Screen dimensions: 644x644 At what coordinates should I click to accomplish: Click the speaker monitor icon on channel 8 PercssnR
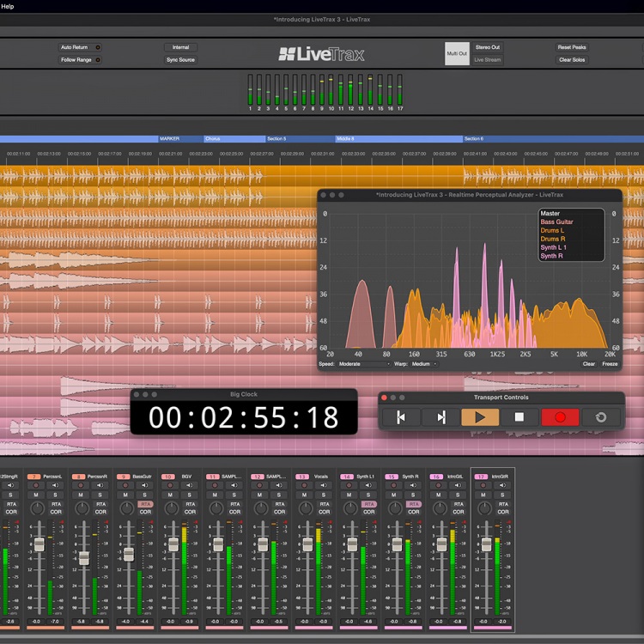click(100, 485)
